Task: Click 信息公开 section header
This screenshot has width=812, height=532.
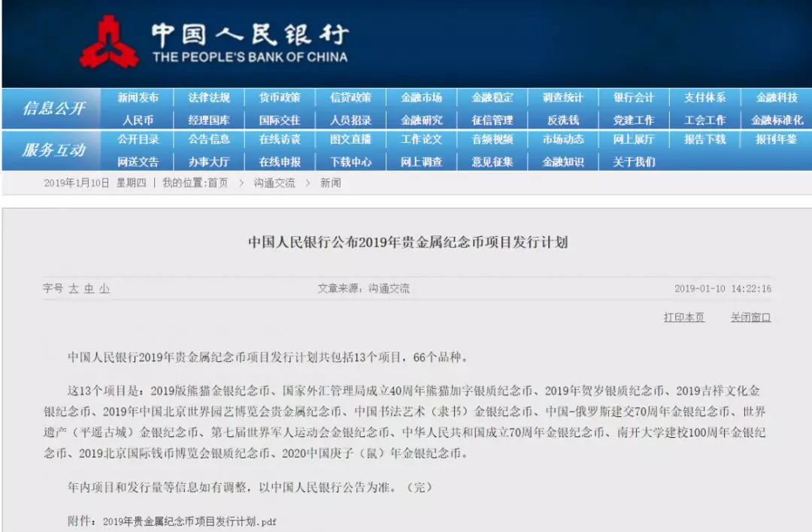Action: (x=53, y=108)
